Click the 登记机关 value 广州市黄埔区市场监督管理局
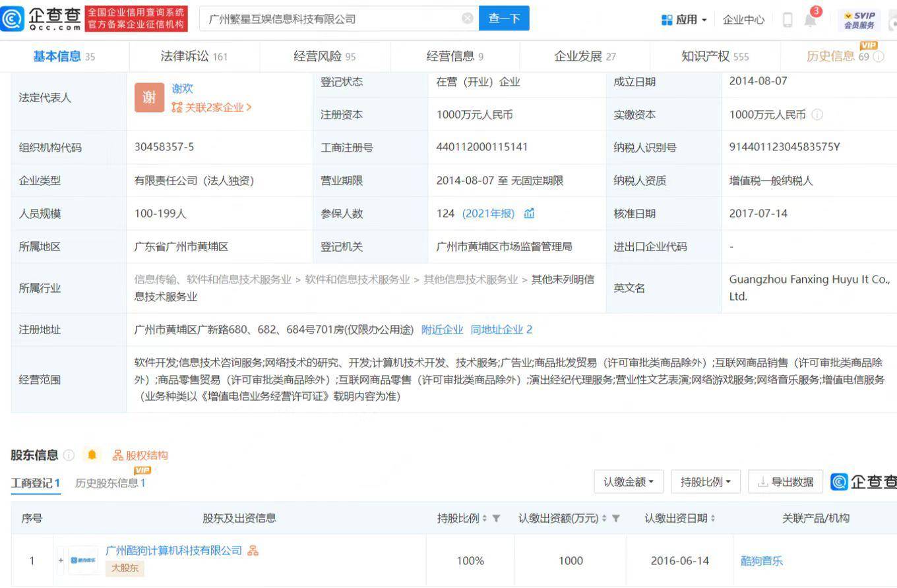Viewport: 897px width, 588px height. tap(504, 247)
